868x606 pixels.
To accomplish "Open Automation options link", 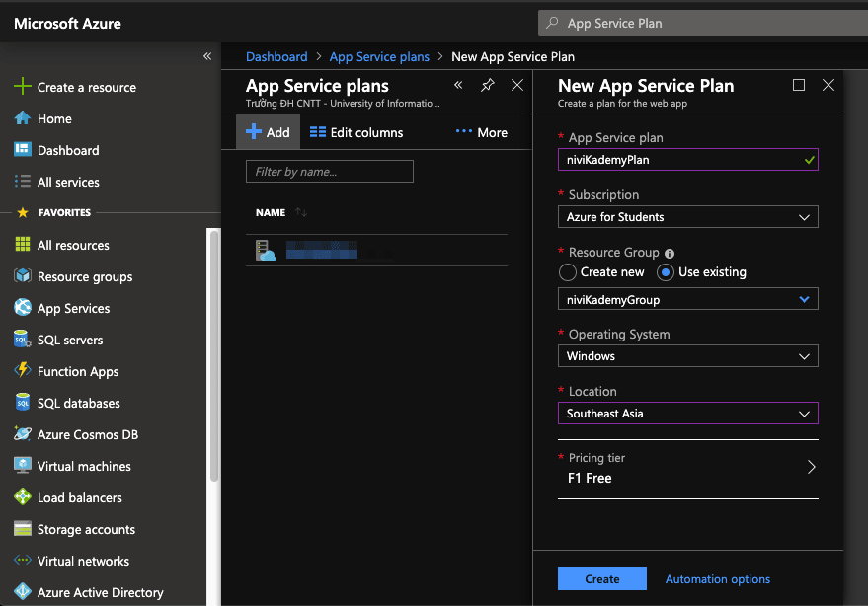I will coord(718,579).
